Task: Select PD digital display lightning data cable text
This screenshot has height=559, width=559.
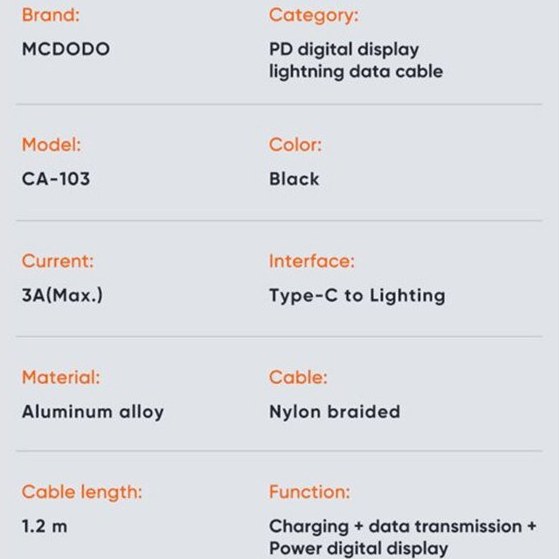Action: 356,60
